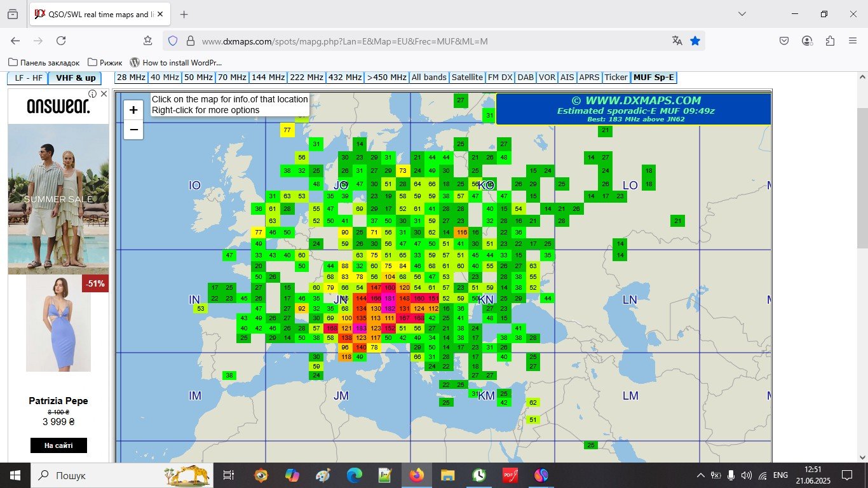The image size is (868, 488).
Task: Click the blue dress product image in the ad
Action: [x=58, y=323]
